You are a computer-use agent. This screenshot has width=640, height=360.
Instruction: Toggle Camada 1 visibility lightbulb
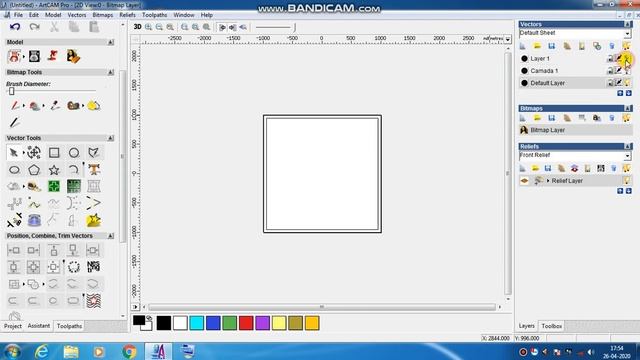point(627,71)
